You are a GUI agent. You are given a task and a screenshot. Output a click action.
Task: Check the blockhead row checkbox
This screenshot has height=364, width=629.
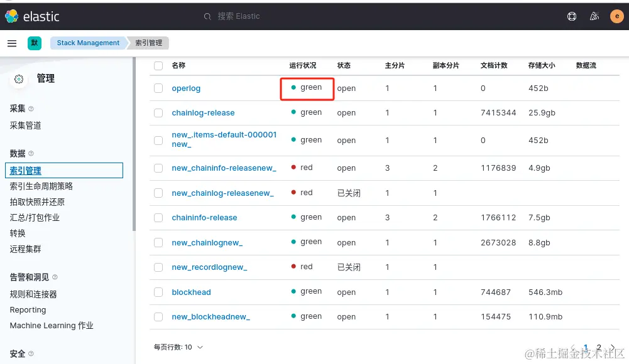[158, 292]
